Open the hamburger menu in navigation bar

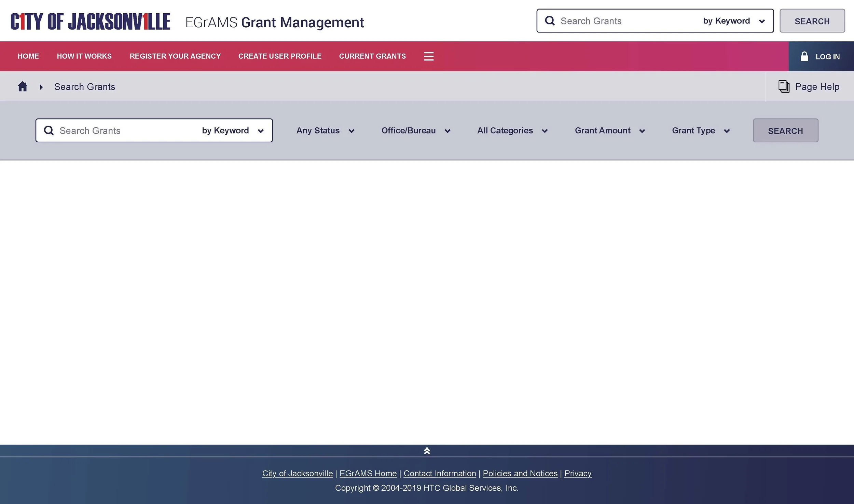pyautogui.click(x=428, y=56)
